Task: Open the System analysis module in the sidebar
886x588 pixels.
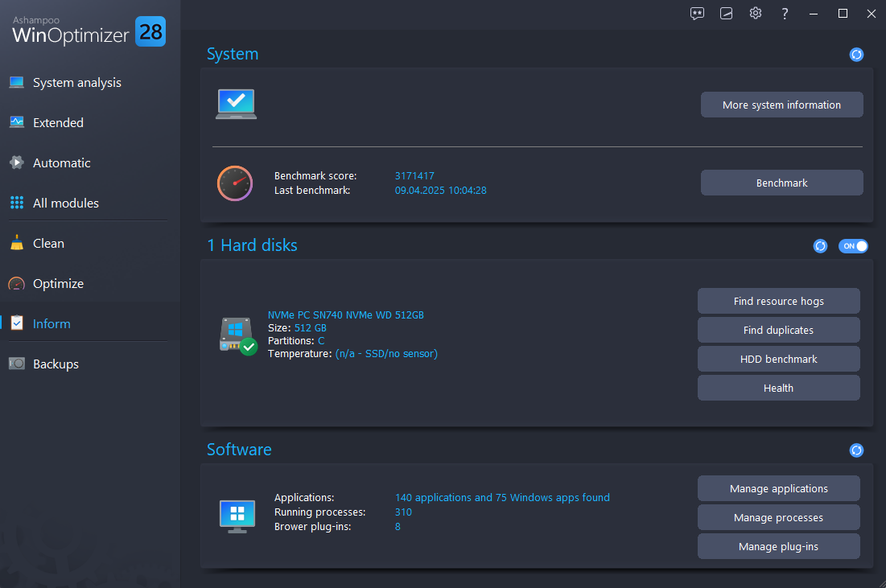Action: tap(76, 82)
